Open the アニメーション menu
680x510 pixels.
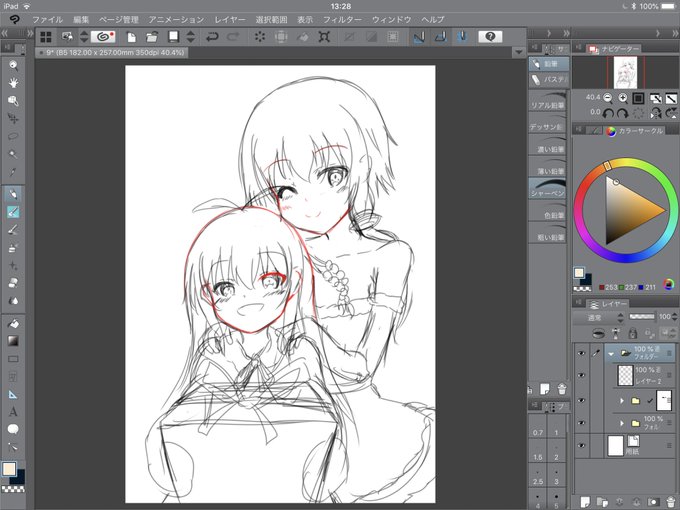(x=177, y=20)
